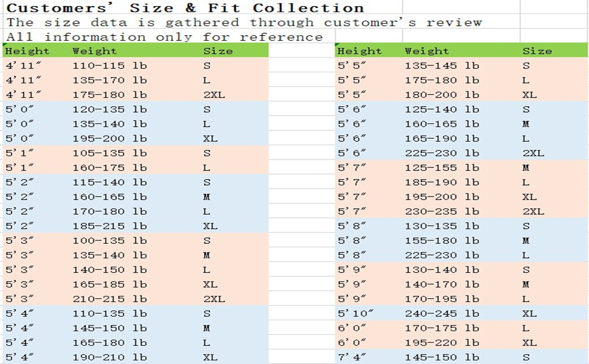The width and height of the screenshot is (589, 364).
Task: Select the "110-115 lb" weight cell
Action: tap(110, 66)
